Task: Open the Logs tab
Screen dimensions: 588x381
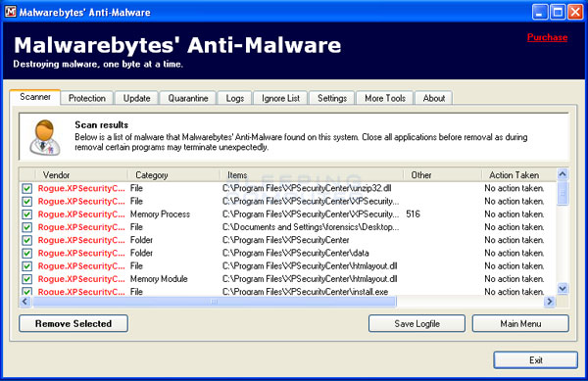Action: tap(235, 98)
